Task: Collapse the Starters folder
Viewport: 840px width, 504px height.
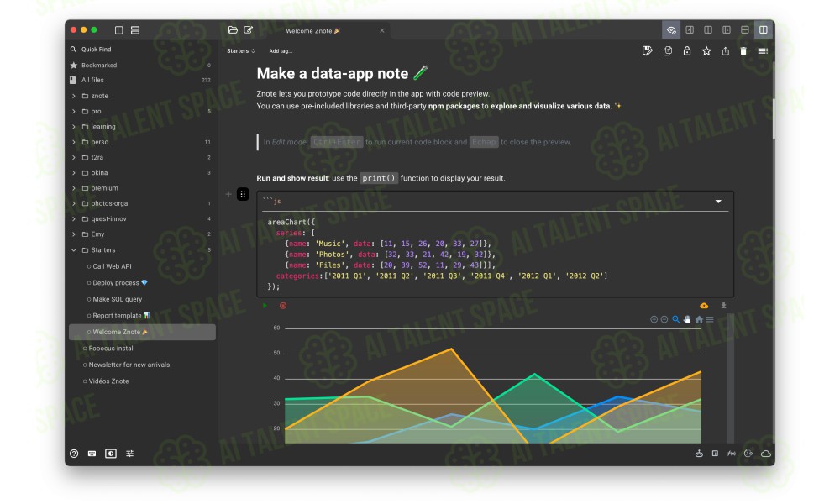Action: pyautogui.click(x=73, y=250)
